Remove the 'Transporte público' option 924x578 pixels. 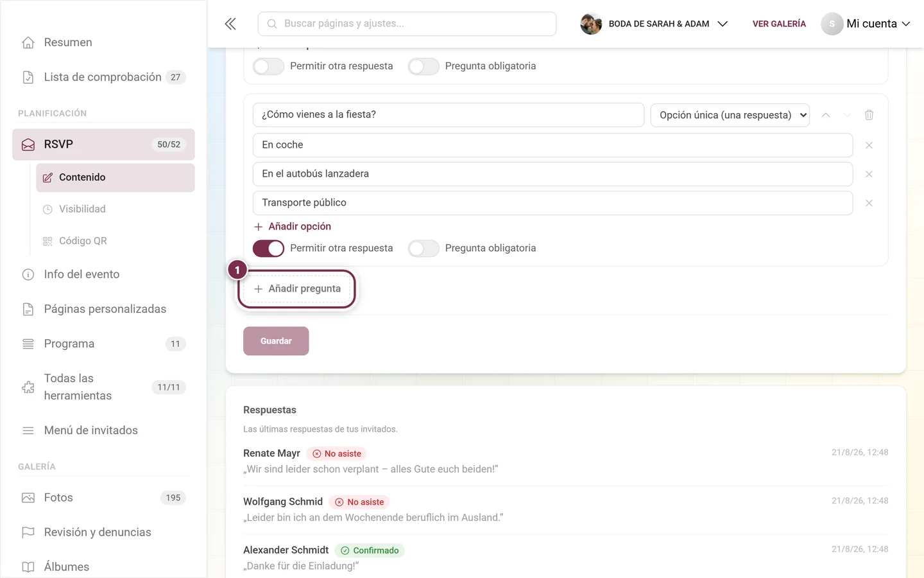click(x=869, y=203)
